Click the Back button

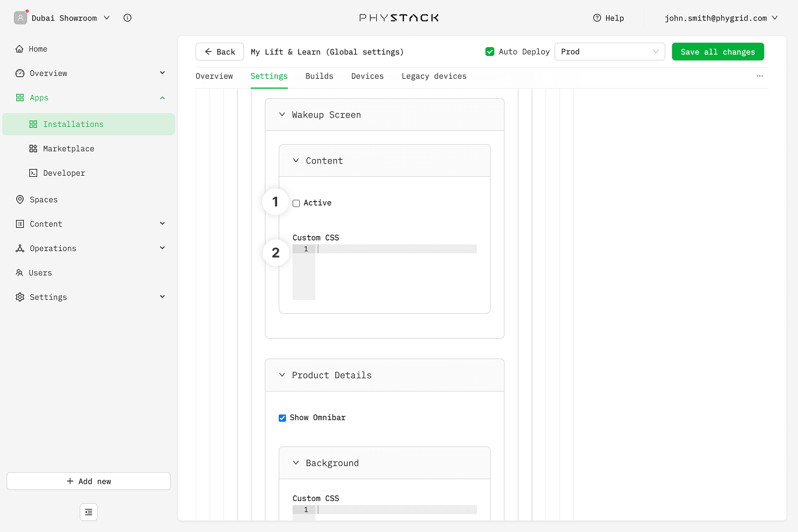click(x=219, y=52)
